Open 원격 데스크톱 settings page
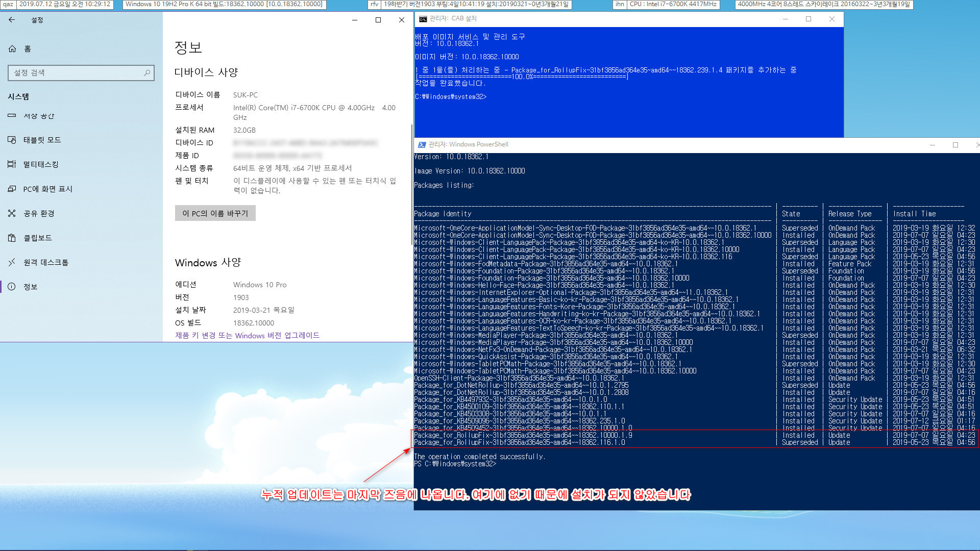 46,262
